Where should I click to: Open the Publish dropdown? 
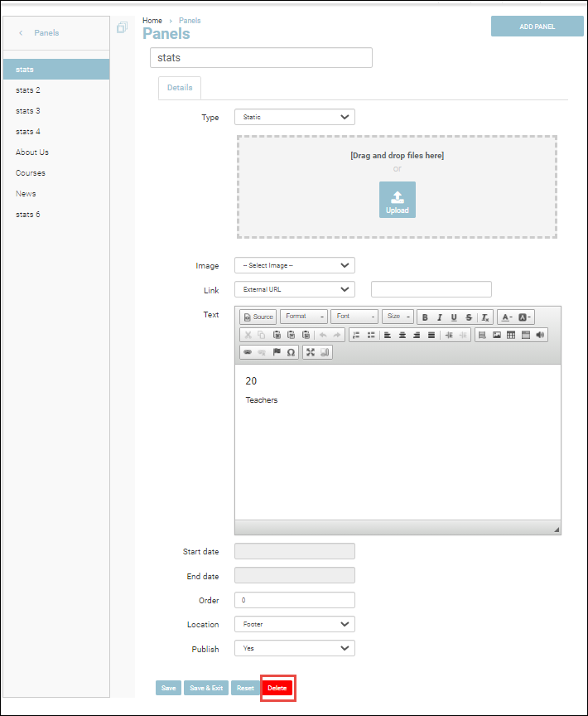(294, 648)
